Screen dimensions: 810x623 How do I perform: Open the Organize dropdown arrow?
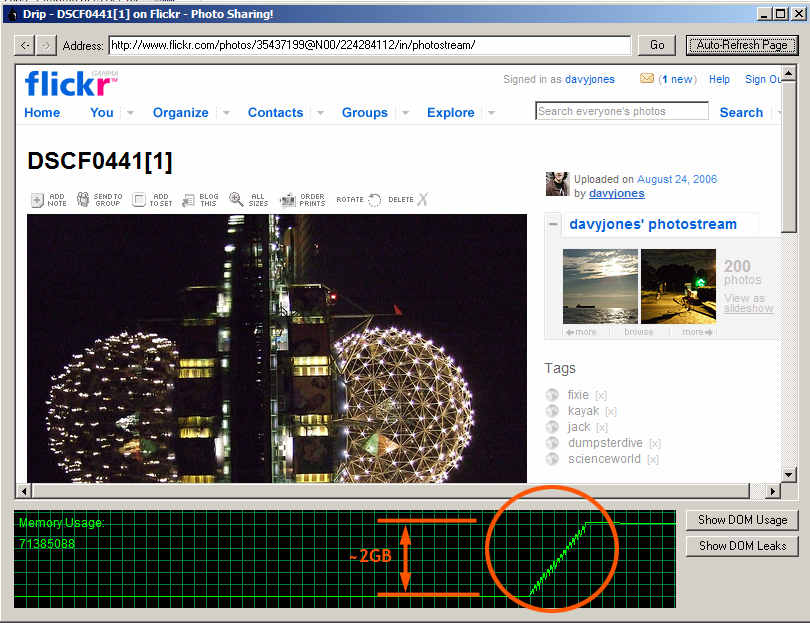click(x=226, y=113)
